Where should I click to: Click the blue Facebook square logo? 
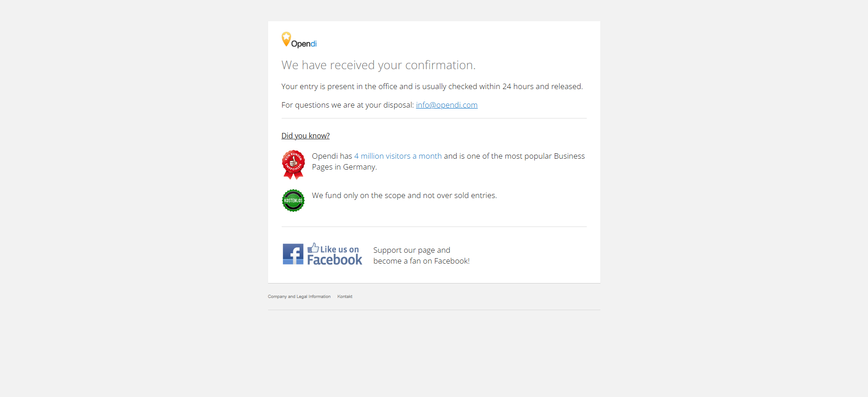point(293,254)
